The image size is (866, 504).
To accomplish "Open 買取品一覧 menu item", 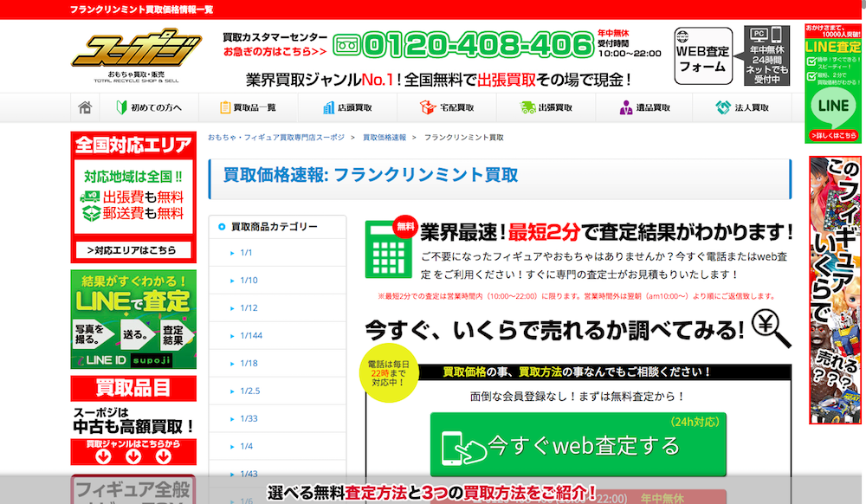I will 248,107.
